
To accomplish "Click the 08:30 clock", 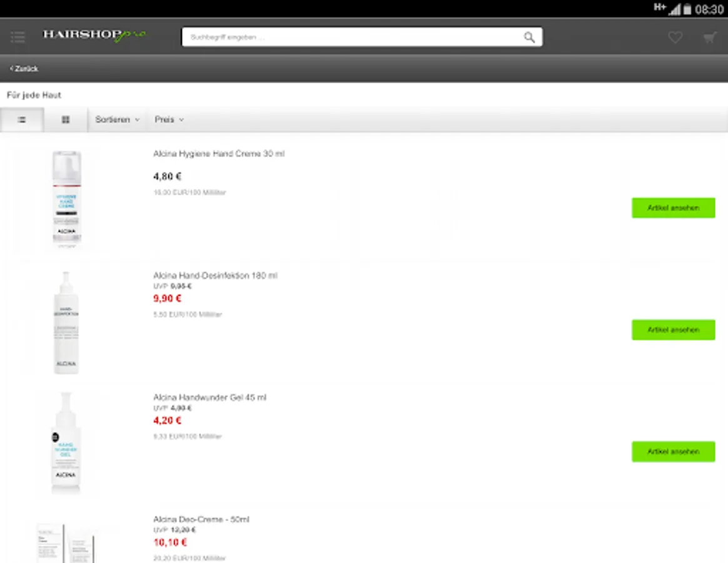I will click(x=709, y=9).
